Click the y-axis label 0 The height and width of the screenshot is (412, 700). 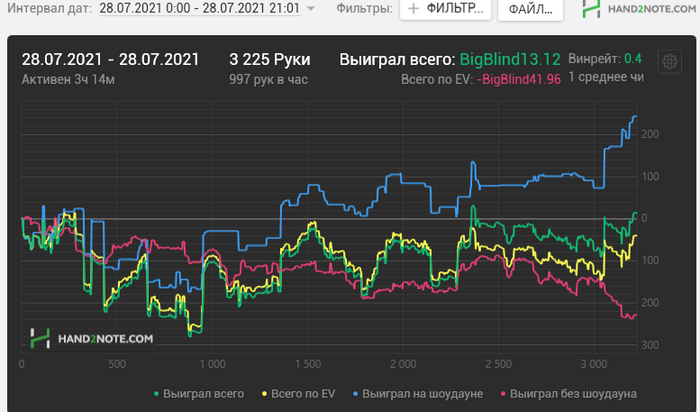click(644, 218)
